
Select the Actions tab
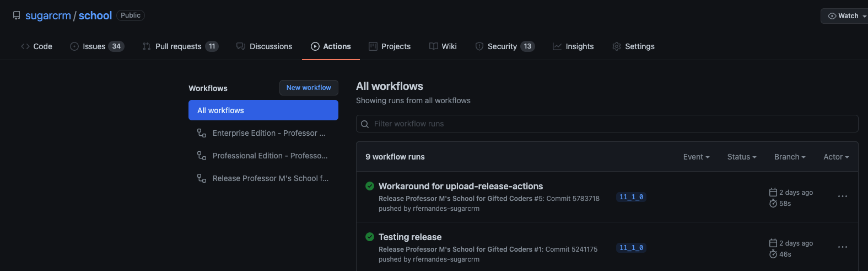pos(331,46)
